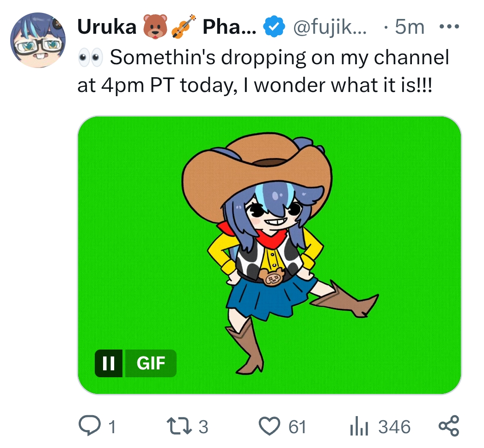Click the repost arrows icon
The image size is (484, 448).
pos(179,426)
